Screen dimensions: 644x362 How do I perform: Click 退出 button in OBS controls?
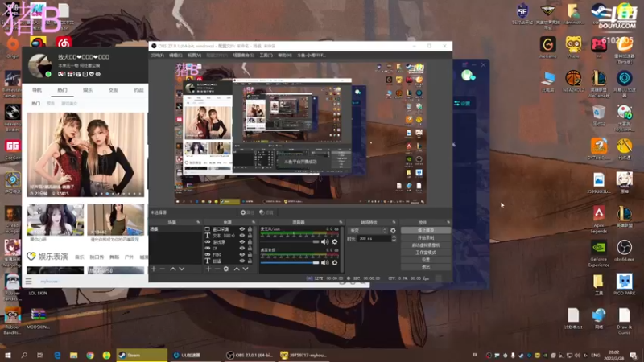pyautogui.click(x=426, y=267)
